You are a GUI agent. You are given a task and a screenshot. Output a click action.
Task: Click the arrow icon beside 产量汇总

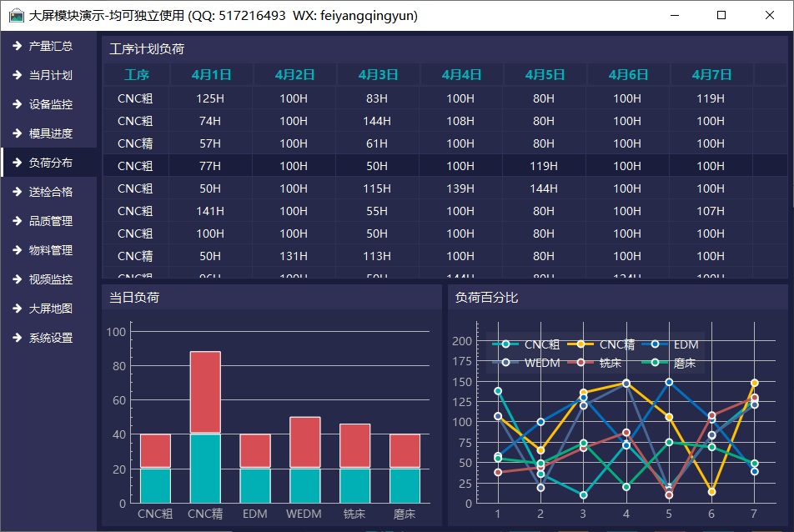click(17, 46)
